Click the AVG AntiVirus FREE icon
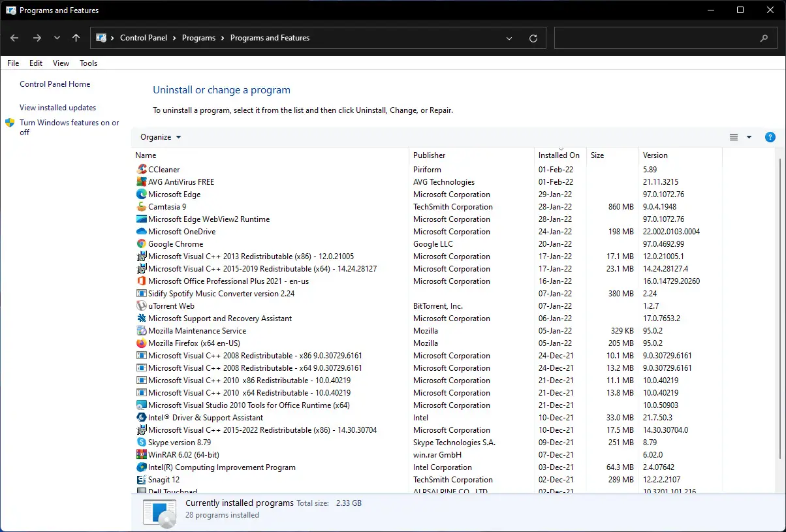This screenshot has height=532, width=786. pyautogui.click(x=142, y=182)
